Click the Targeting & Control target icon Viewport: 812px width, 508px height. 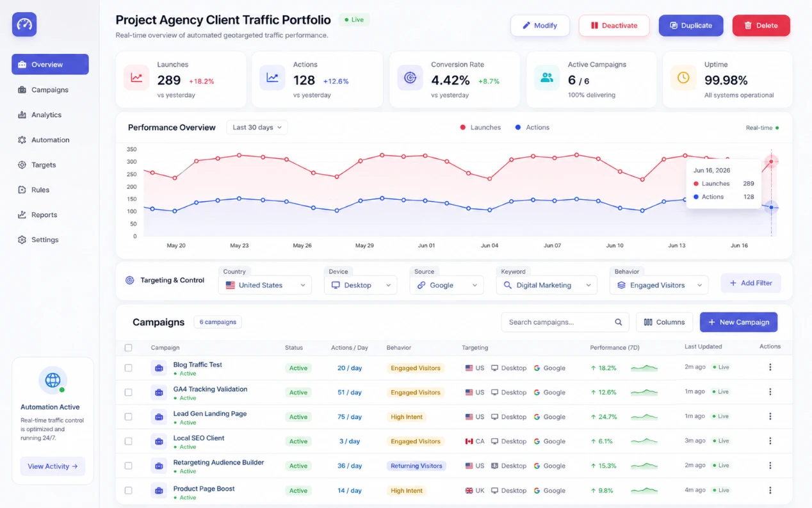coord(129,280)
